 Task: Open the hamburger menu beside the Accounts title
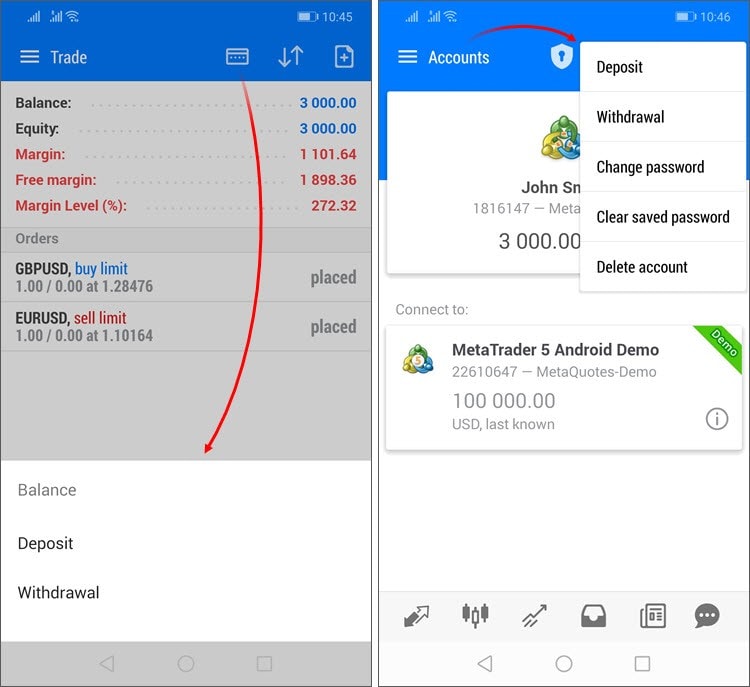[x=408, y=57]
